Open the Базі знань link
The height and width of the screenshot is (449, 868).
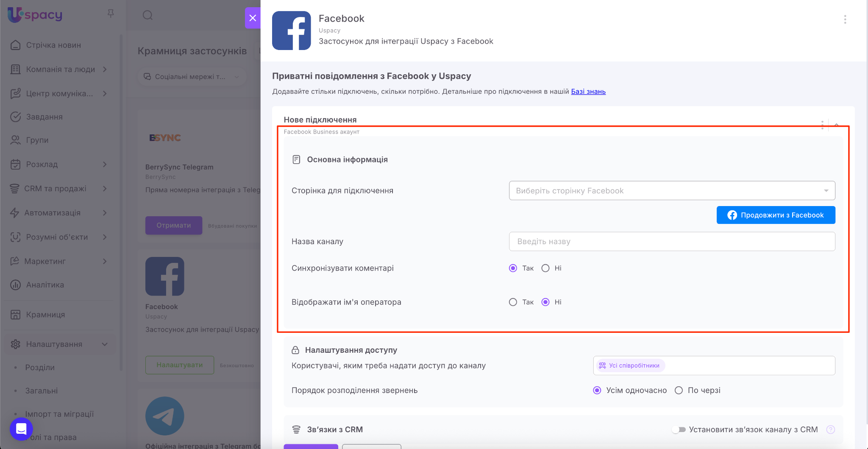[x=588, y=92]
